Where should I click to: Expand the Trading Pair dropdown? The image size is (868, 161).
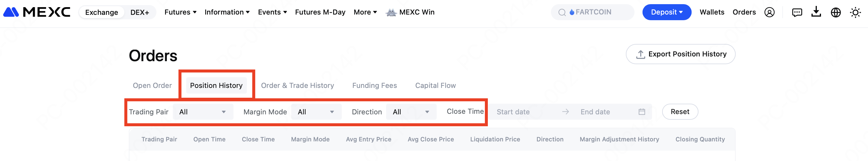(x=203, y=112)
